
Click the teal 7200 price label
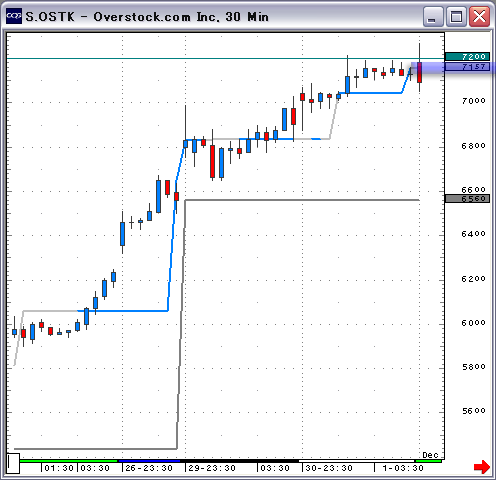(x=467, y=57)
